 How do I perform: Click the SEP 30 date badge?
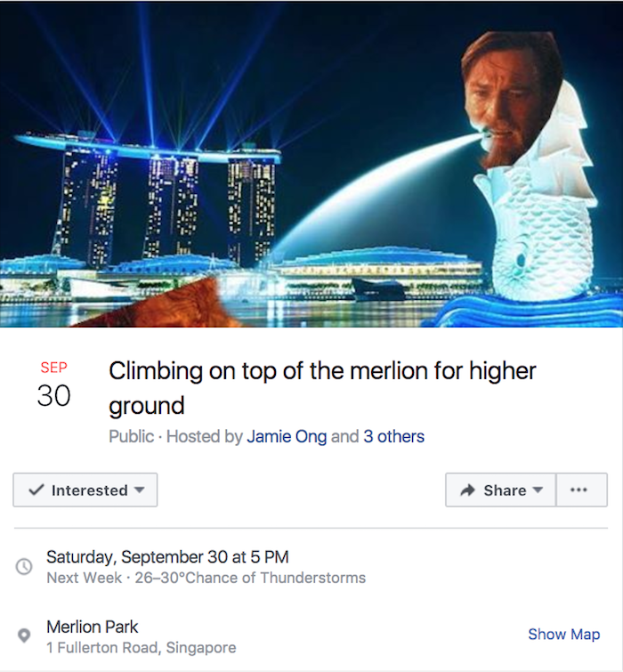point(53,385)
